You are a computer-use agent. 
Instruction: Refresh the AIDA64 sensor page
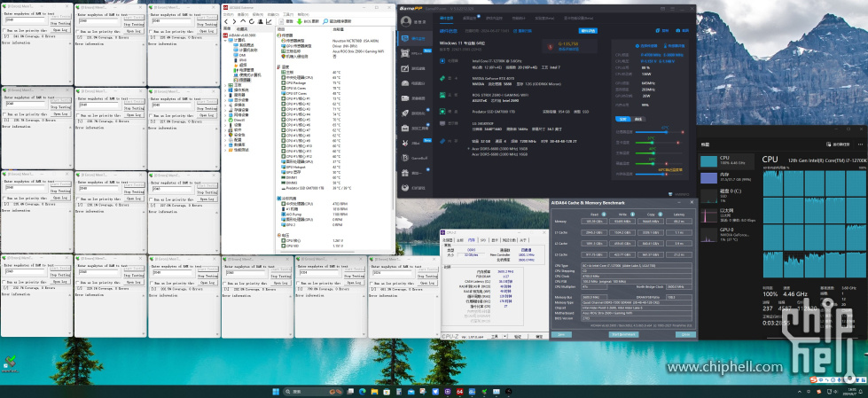click(252, 21)
